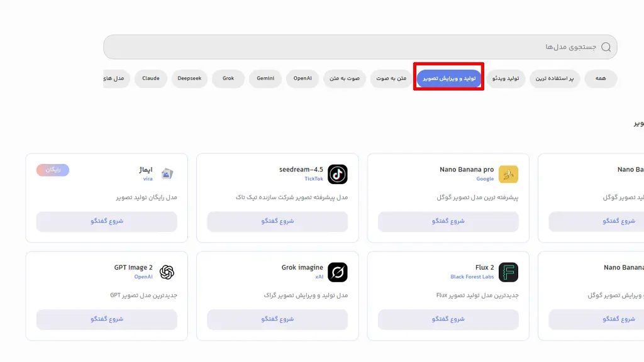Viewport: 644px width, 362px height.
Task: Open the TickTok provider link
Action: click(314, 178)
